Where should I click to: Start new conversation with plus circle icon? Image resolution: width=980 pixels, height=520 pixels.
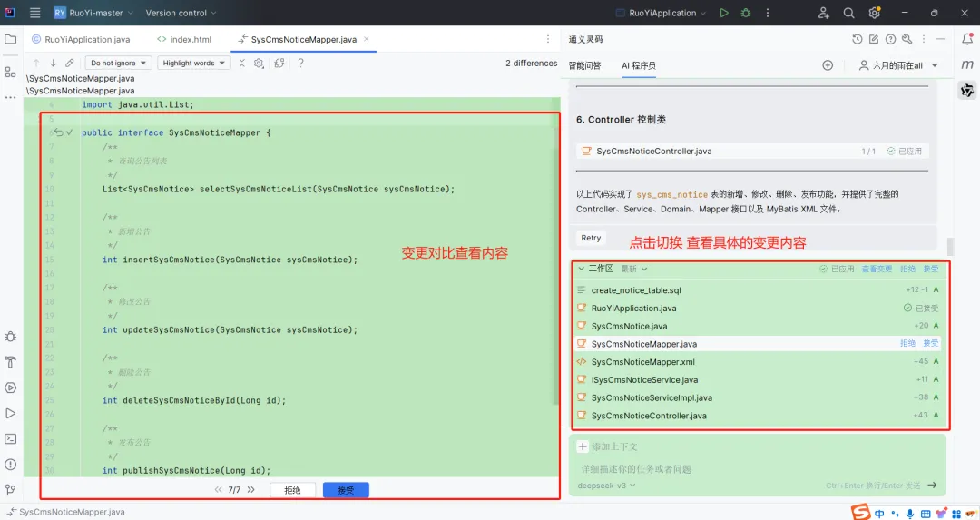(x=828, y=65)
